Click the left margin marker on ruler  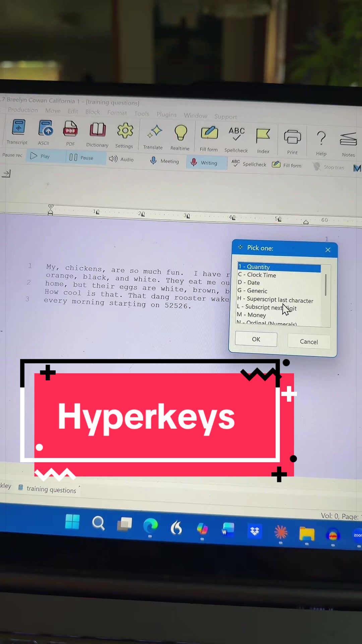point(51,210)
